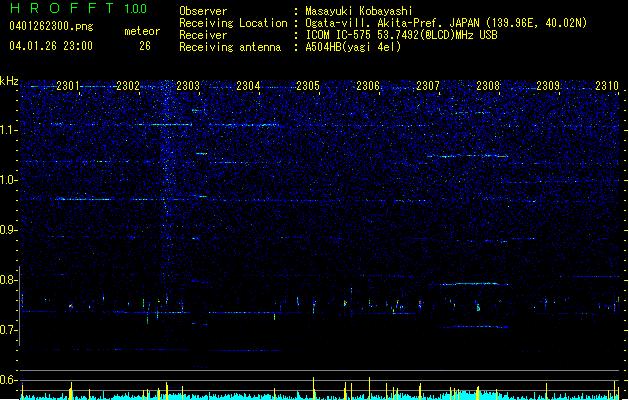This screenshot has width=629, height=400.
Task: Click the 0.6 frequency axis label
Action: click(x=9, y=380)
